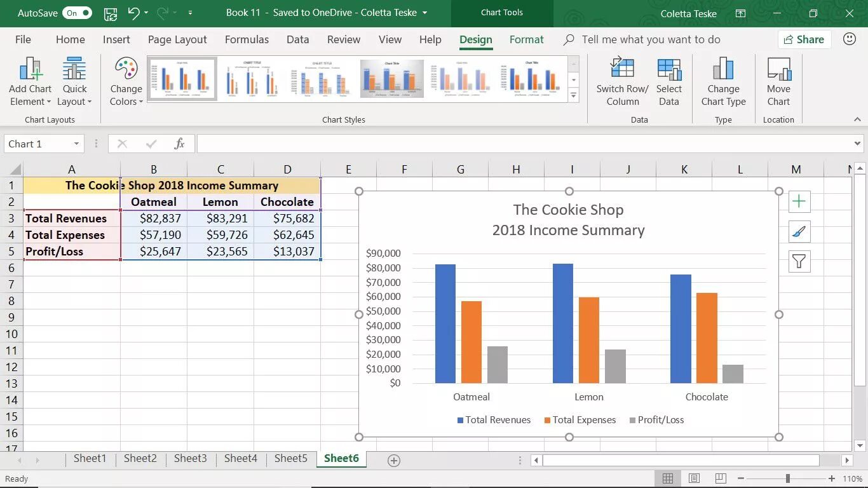
Task: Expand the formula bar
Action: [857, 144]
